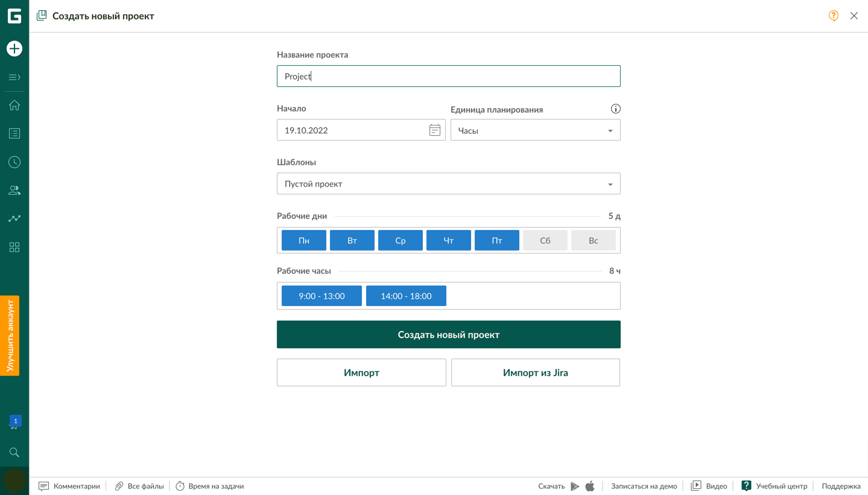Click the orange help question icon
The width and height of the screenshot is (868, 495).
click(x=833, y=16)
